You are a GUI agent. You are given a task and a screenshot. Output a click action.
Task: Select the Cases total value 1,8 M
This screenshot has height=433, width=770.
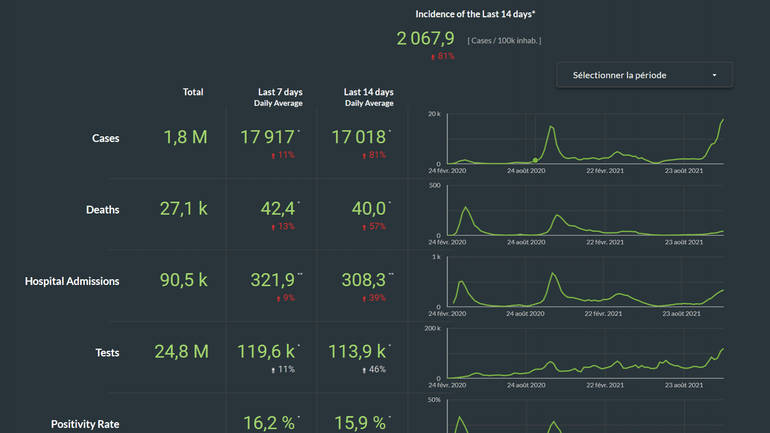click(x=185, y=137)
